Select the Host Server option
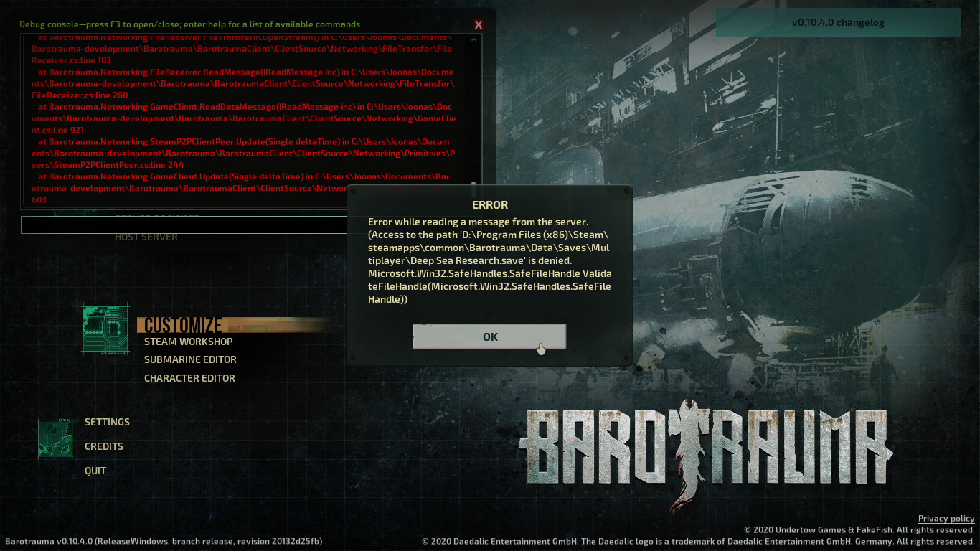This screenshot has height=551, width=980. (146, 237)
